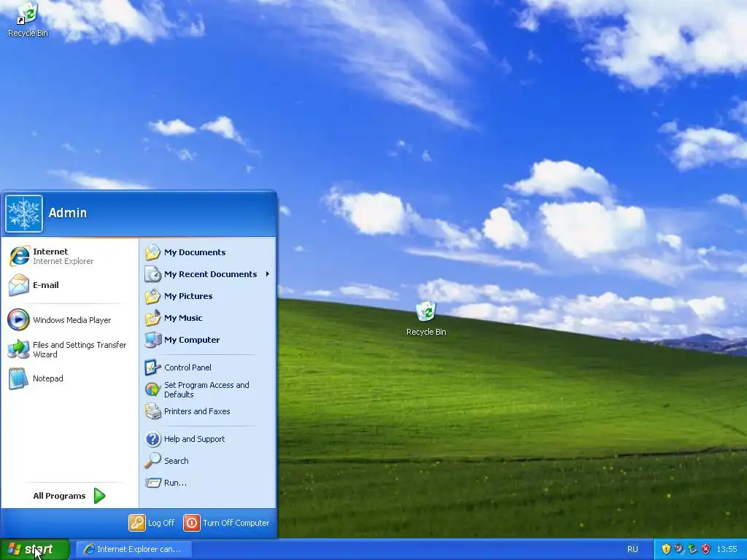The height and width of the screenshot is (560, 747).
Task: Click the 13:55 taskbar clock
Action: pos(727,549)
